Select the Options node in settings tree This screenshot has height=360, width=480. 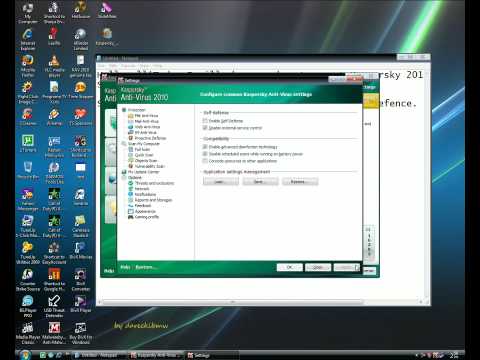coord(135,177)
